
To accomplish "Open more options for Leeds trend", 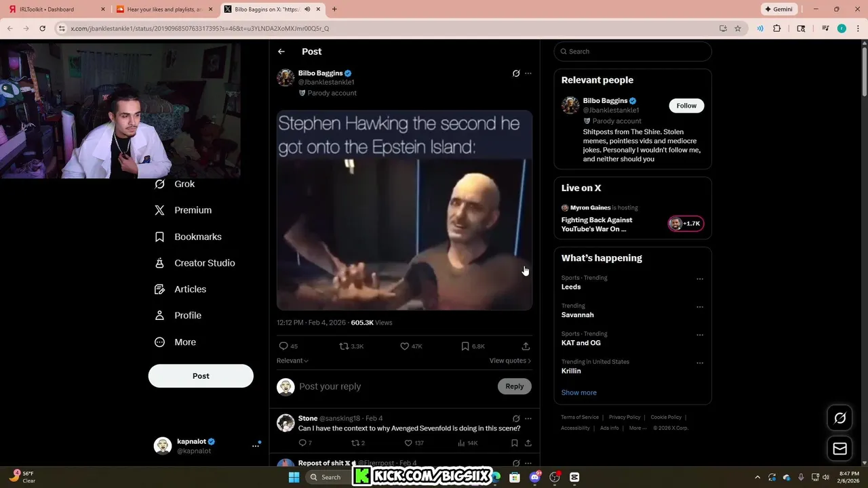I will [700, 279].
